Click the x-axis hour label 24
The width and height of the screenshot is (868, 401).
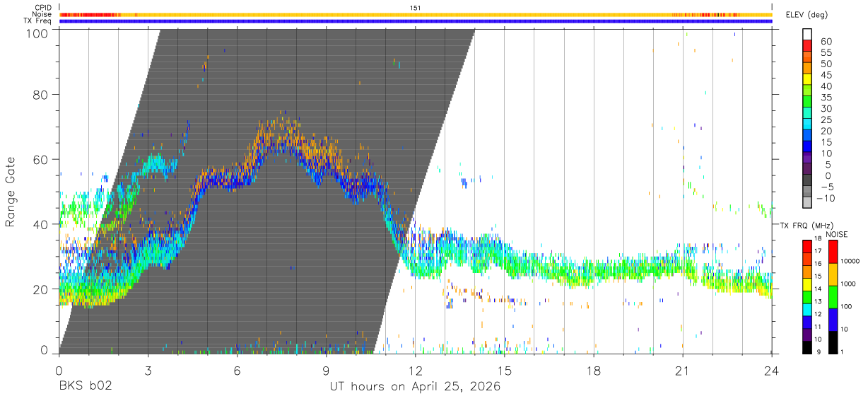coord(772,370)
